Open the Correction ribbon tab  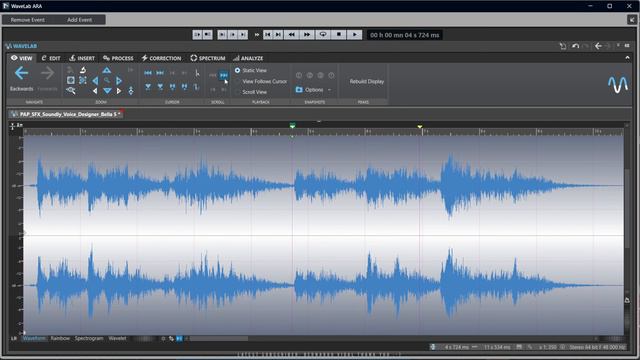point(161,58)
